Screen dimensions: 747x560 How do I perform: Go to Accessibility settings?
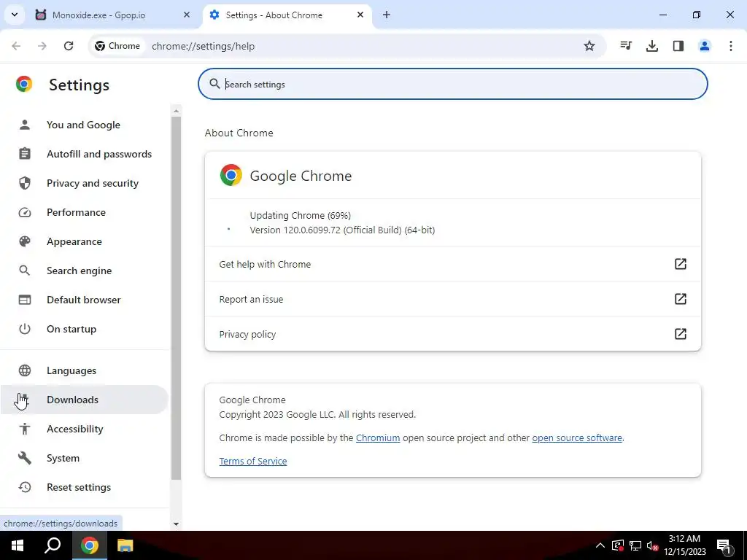(85, 429)
